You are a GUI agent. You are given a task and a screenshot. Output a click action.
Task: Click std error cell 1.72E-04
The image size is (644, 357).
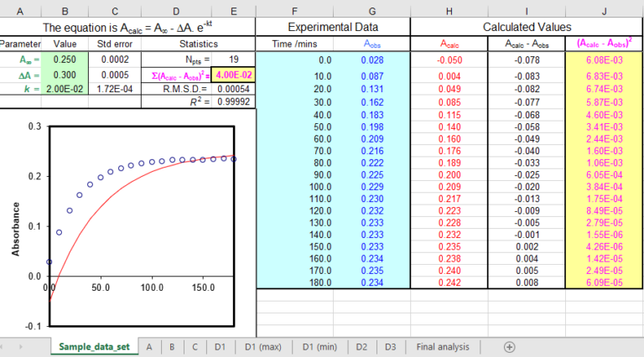pyautogui.click(x=115, y=89)
